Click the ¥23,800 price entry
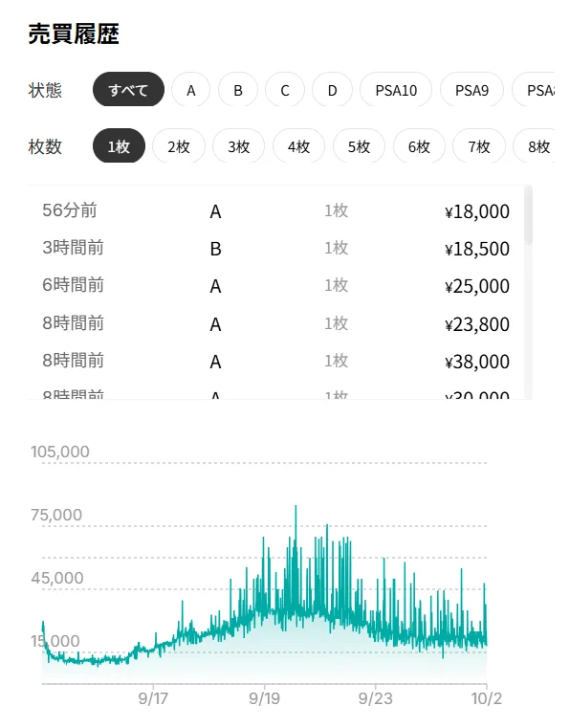570x728 pixels. 476,324
